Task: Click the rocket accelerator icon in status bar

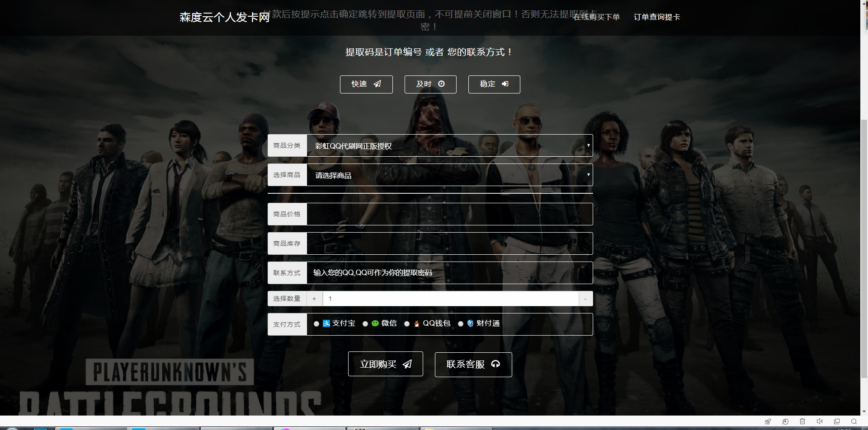Action: click(x=768, y=421)
